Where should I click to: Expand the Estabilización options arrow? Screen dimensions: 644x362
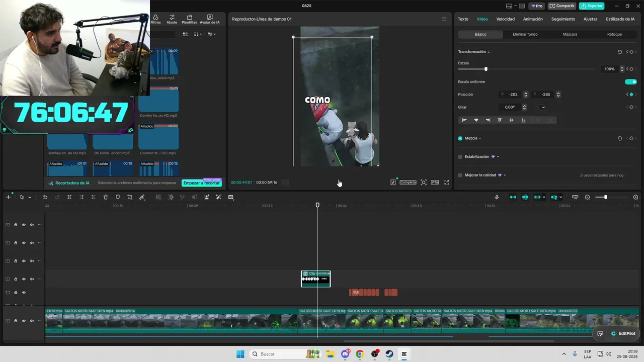(498, 157)
